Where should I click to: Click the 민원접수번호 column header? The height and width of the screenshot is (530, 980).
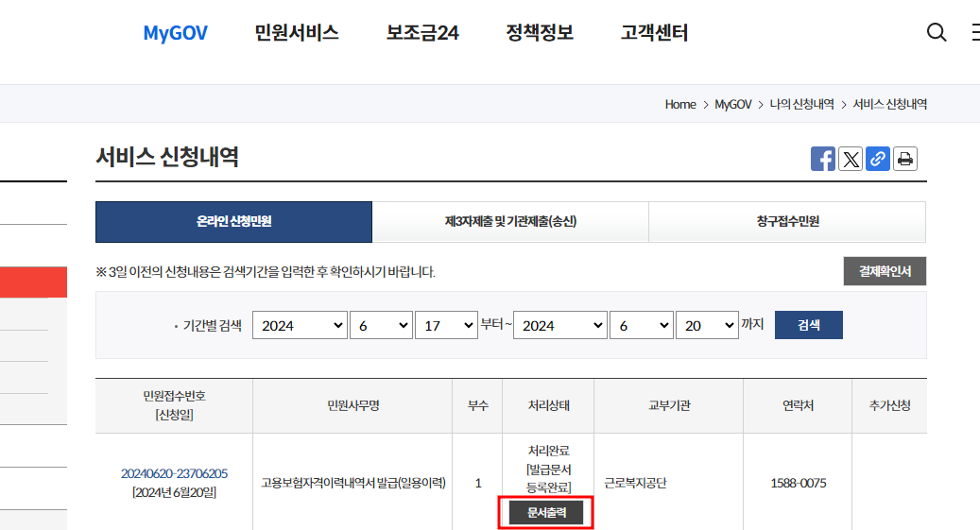tap(174, 405)
